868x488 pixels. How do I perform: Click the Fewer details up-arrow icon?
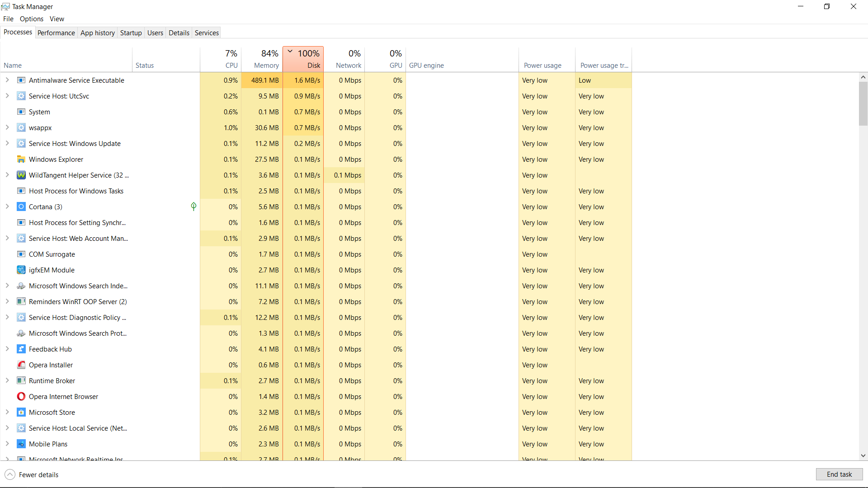click(10, 475)
